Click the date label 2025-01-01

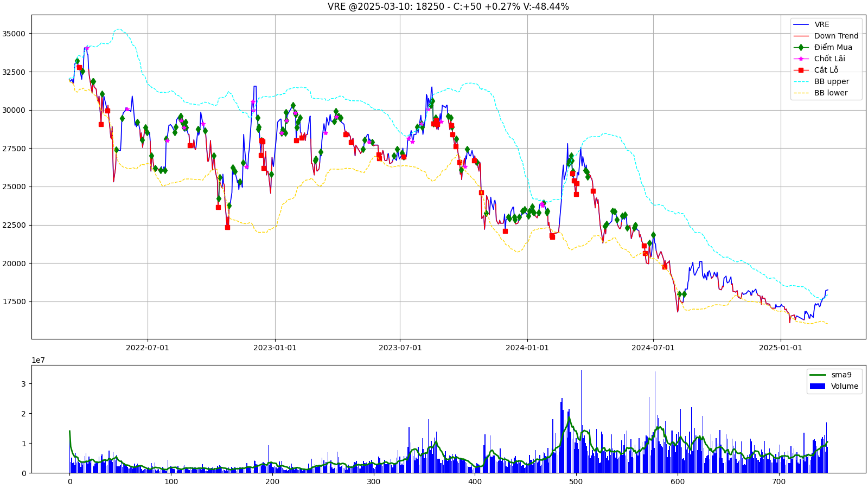[781, 348]
